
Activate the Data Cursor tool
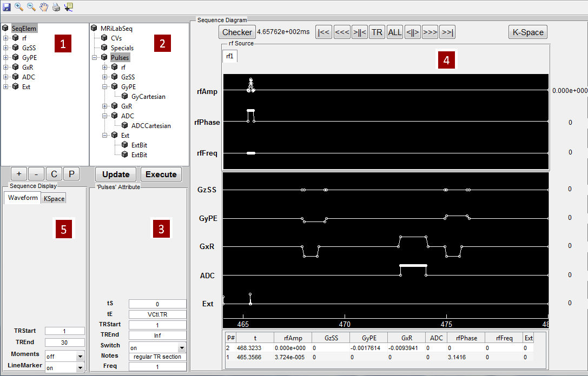tap(68, 7)
